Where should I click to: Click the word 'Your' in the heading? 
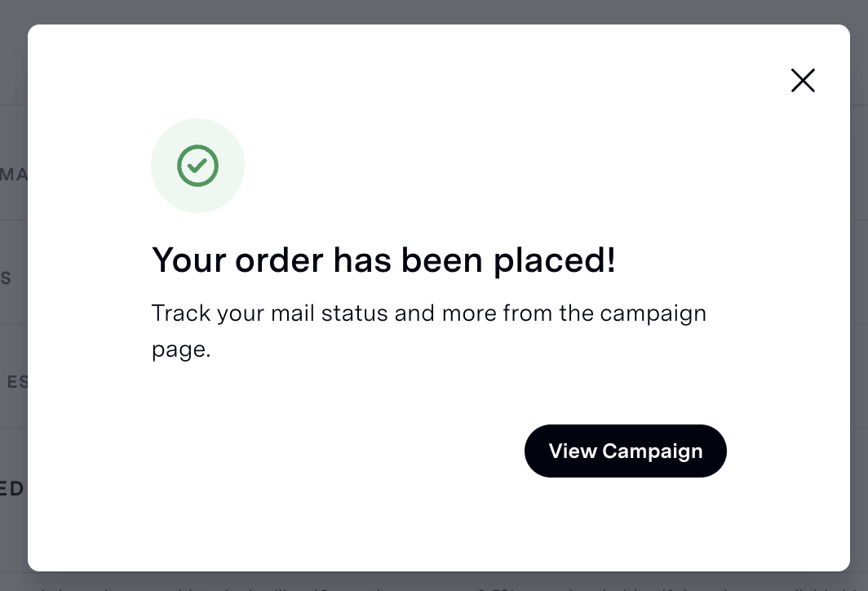coord(188,260)
